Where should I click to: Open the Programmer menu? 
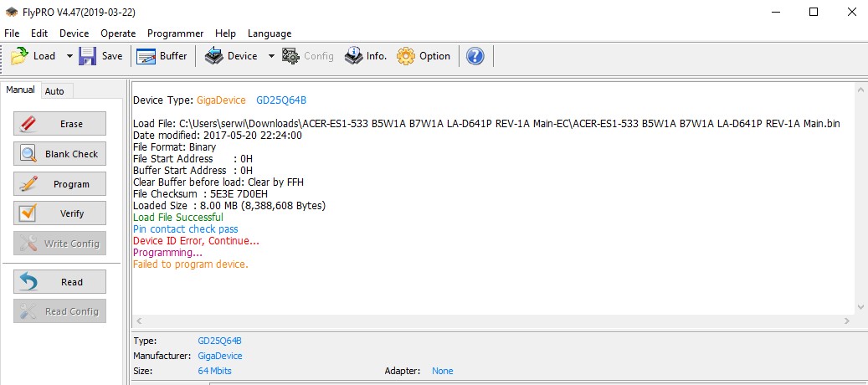(x=176, y=33)
